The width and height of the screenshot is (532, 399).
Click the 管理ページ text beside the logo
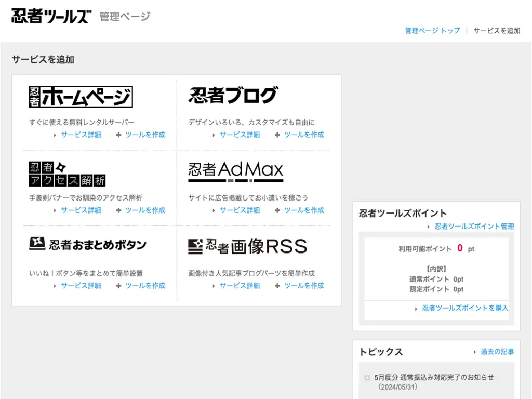pyautogui.click(x=125, y=16)
